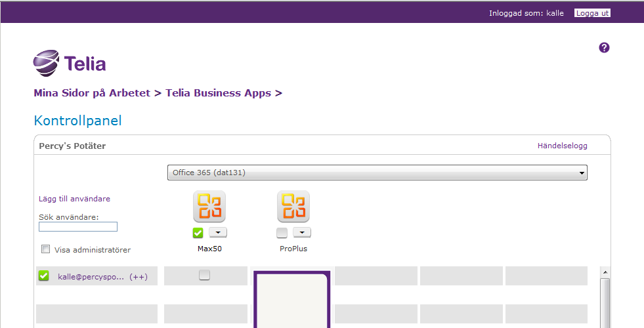Go to Mina Sidor på Arbetet breadcrumb

tap(92, 93)
